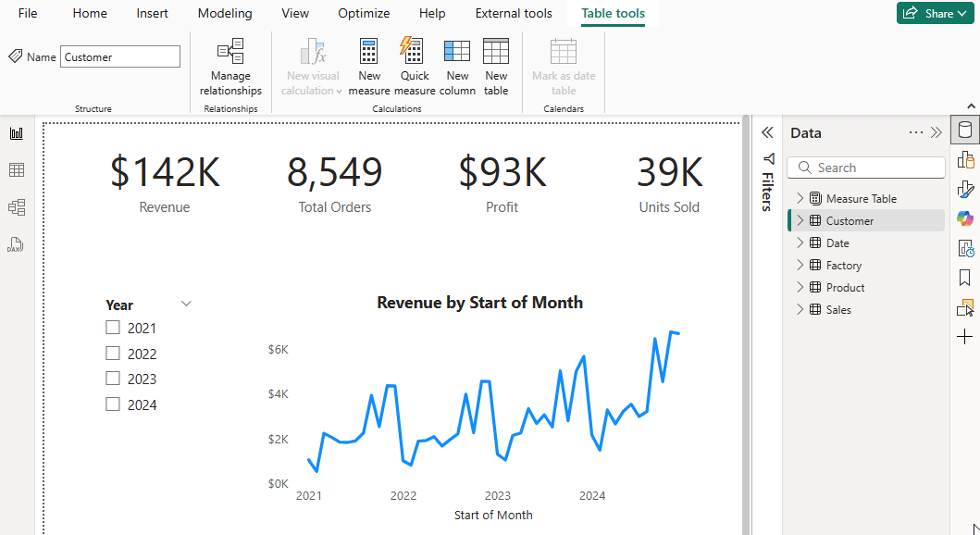Click the Data pane Search box
The image size is (980, 535).
tap(866, 168)
